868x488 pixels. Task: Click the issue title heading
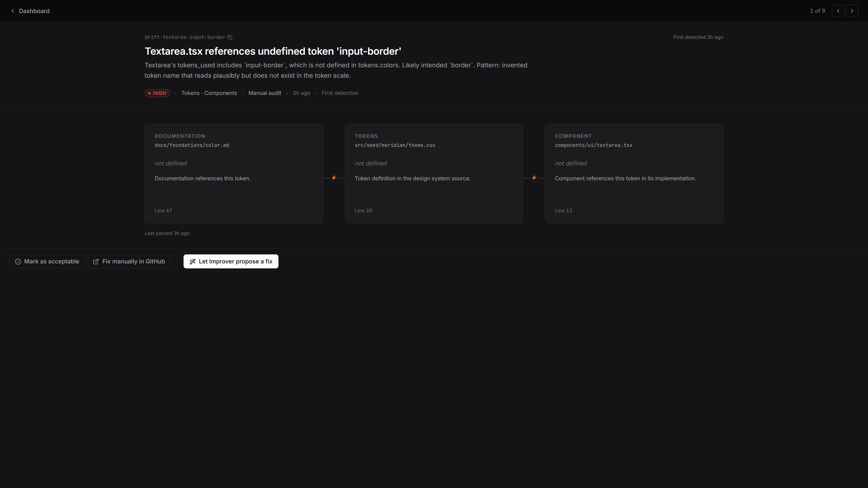[273, 51]
